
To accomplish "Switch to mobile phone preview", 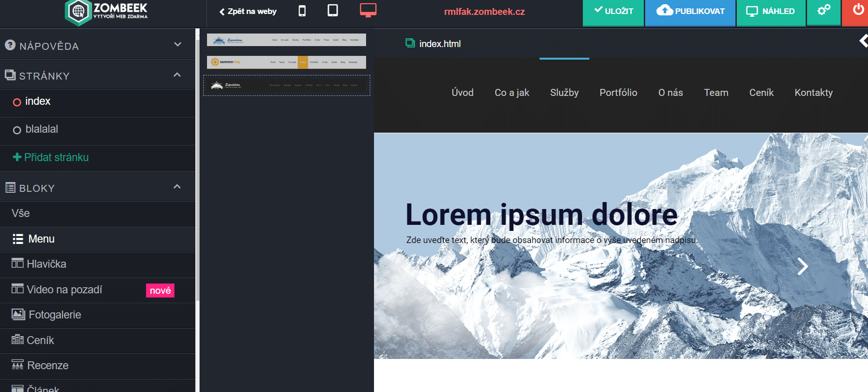I will coord(302,11).
